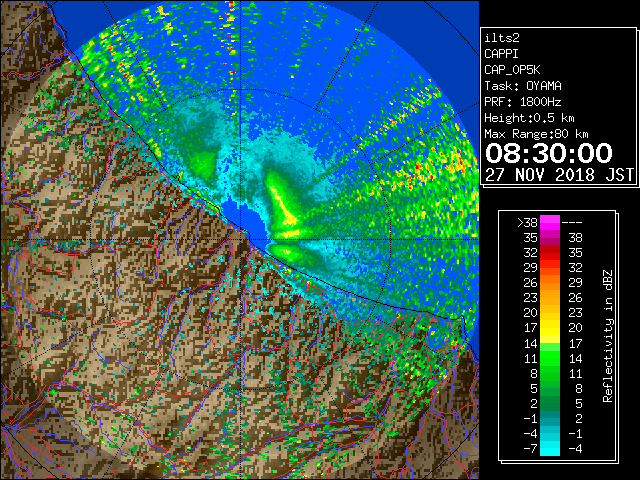Viewport: 640px width, 480px height.
Task: Pick the orange 26–29 dBZ legend swatch
Action: click(550, 283)
